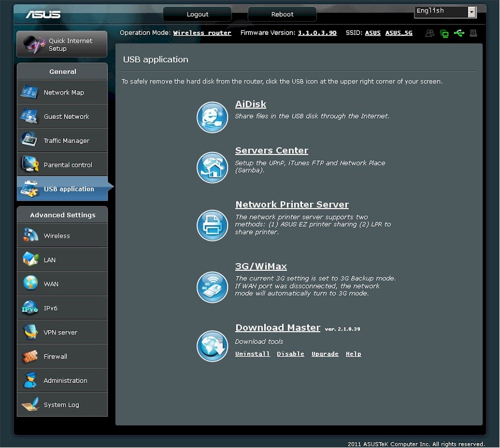
Task: Open System Log menu item
Action: [x=62, y=404]
